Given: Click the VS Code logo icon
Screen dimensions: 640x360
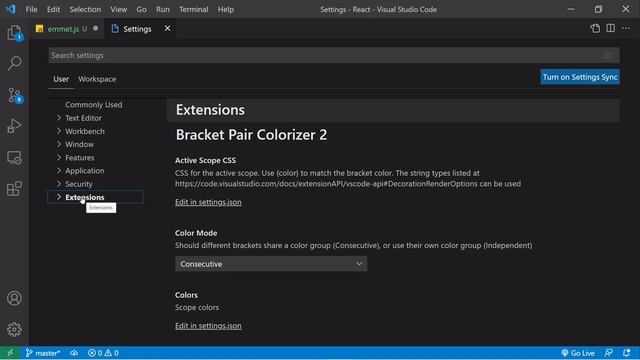Looking at the screenshot, I should click(x=11, y=9).
